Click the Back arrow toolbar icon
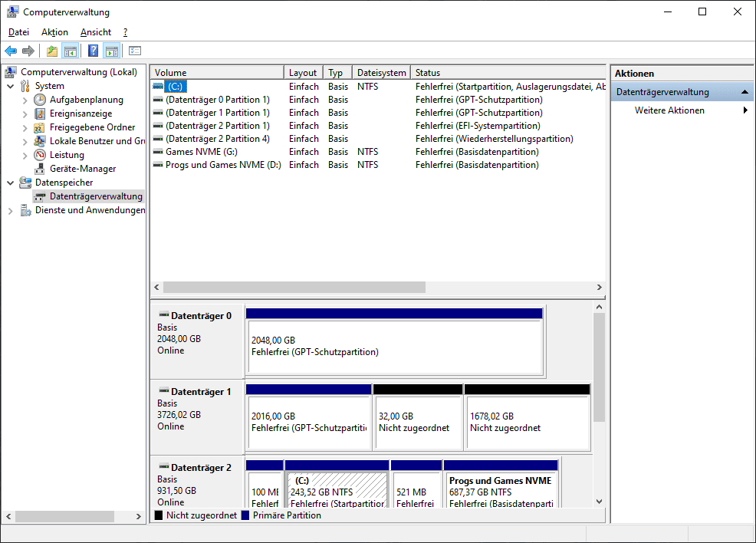Viewport: 756px width, 543px height. [x=11, y=51]
